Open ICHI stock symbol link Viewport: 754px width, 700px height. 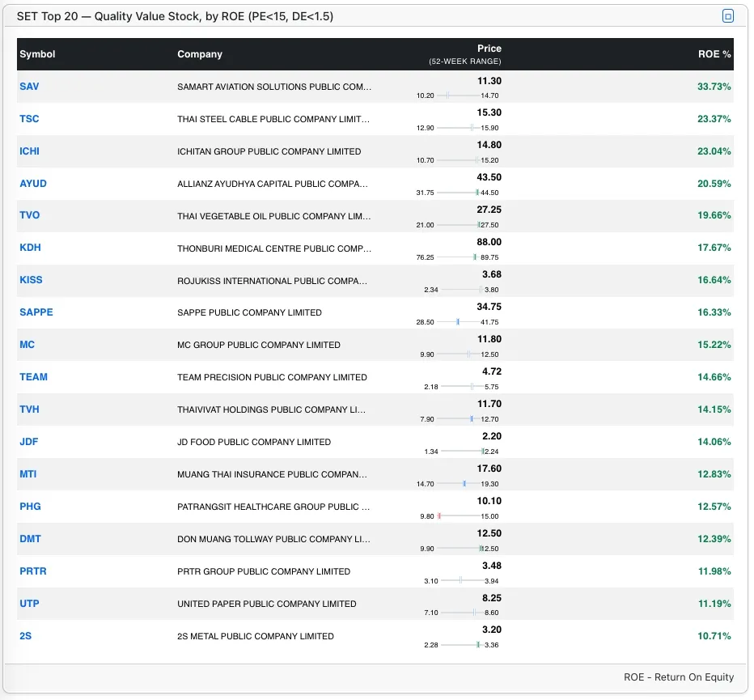29,151
